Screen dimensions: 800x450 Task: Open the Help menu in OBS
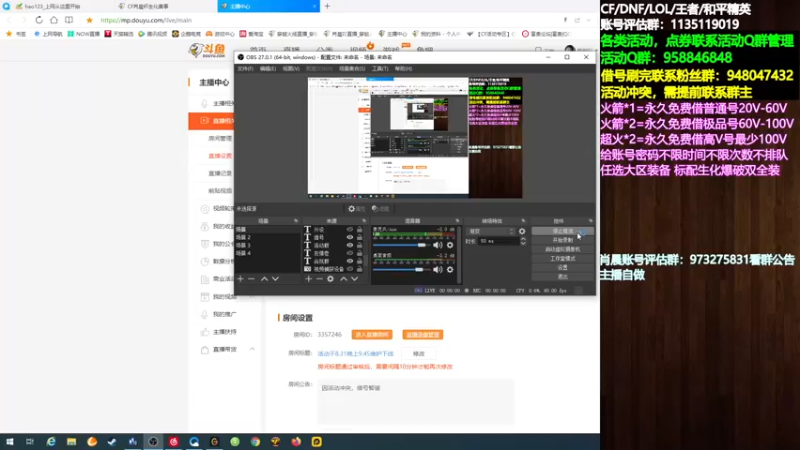(403, 68)
